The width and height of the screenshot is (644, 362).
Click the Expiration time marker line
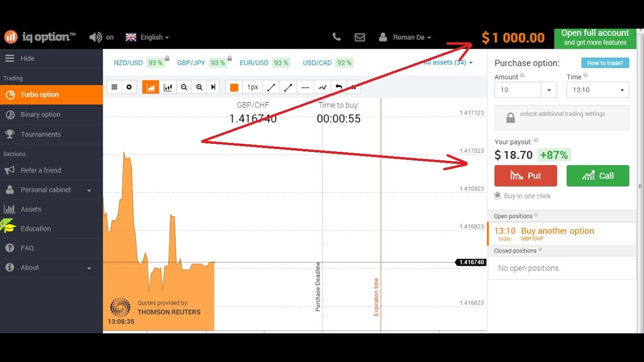tap(381, 214)
